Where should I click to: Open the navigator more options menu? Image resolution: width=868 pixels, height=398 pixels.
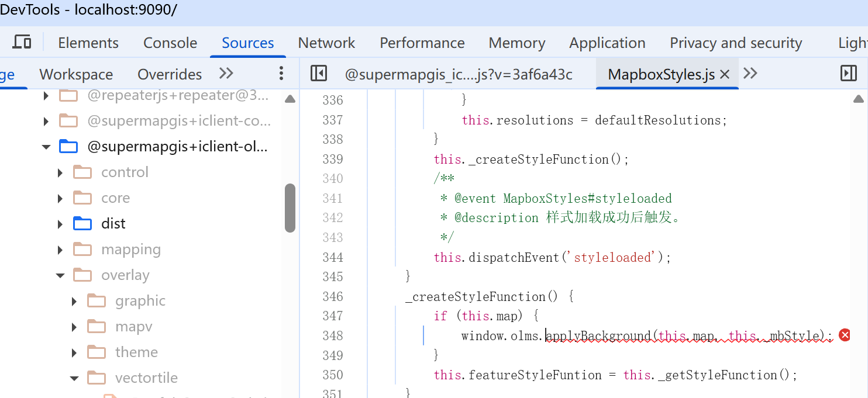pos(281,74)
